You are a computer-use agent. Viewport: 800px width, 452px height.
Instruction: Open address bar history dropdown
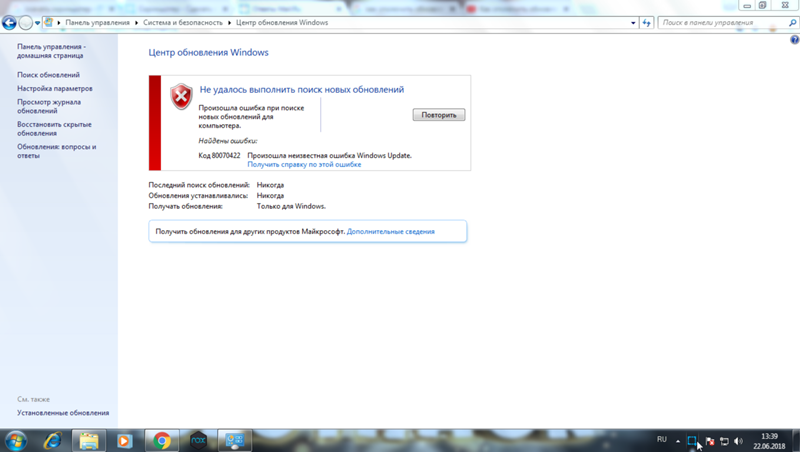pyautogui.click(x=633, y=23)
